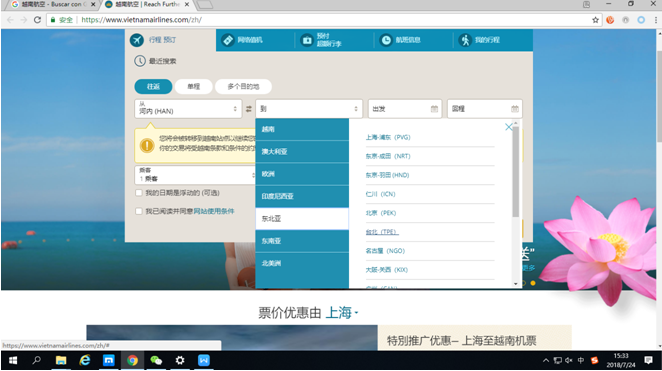Click the destination list scrollbar down arrow
The width and height of the screenshot is (662, 371).
(515, 284)
